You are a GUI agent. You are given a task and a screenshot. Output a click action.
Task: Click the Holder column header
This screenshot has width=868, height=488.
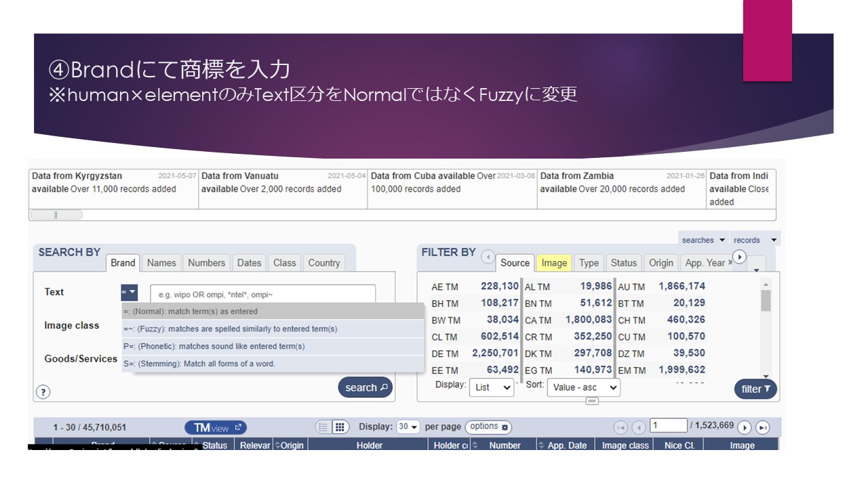pyautogui.click(x=369, y=445)
